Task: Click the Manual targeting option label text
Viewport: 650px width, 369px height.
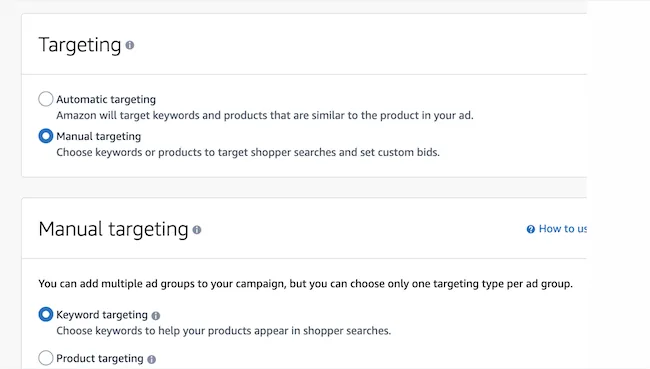Action: pyautogui.click(x=99, y=136)
